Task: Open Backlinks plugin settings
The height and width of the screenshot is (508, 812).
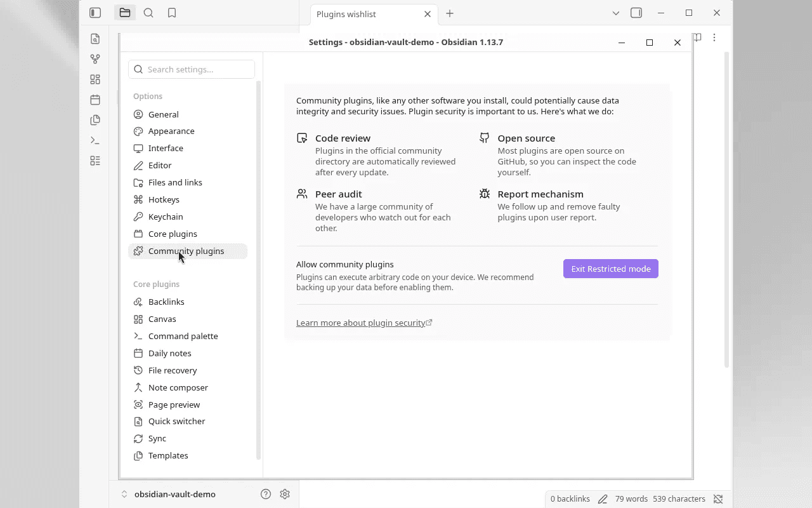Action: (188, 302)
